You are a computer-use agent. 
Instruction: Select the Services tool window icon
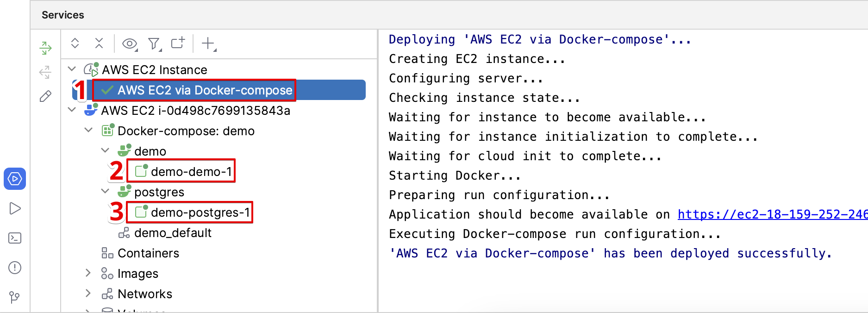[x=15, y=179]
